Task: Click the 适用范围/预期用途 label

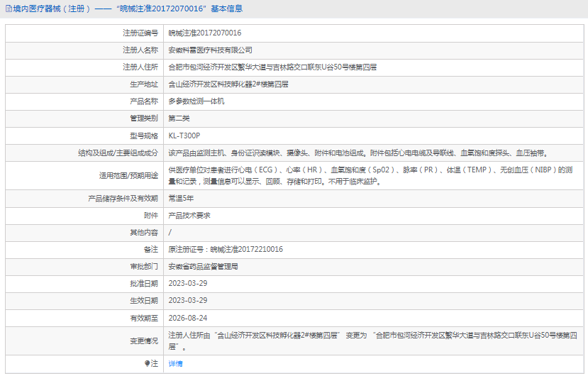Action: [x=128, y=176]
